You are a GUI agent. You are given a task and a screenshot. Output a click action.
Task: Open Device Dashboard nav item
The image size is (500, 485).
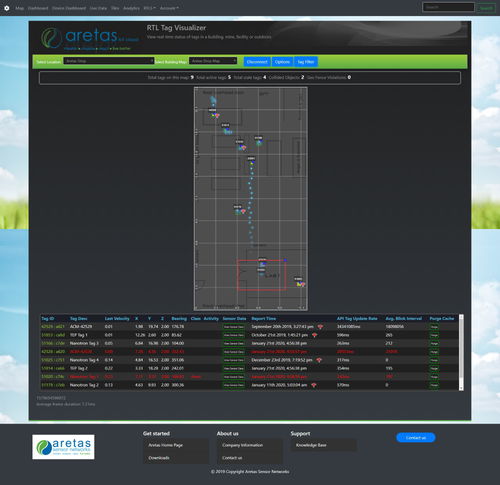pyautogui.click(x=69, y=8)
